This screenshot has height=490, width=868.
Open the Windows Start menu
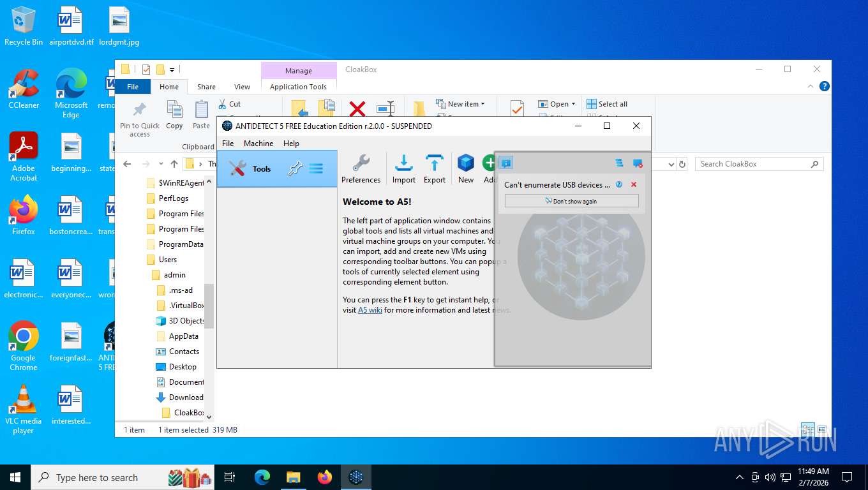15,477
